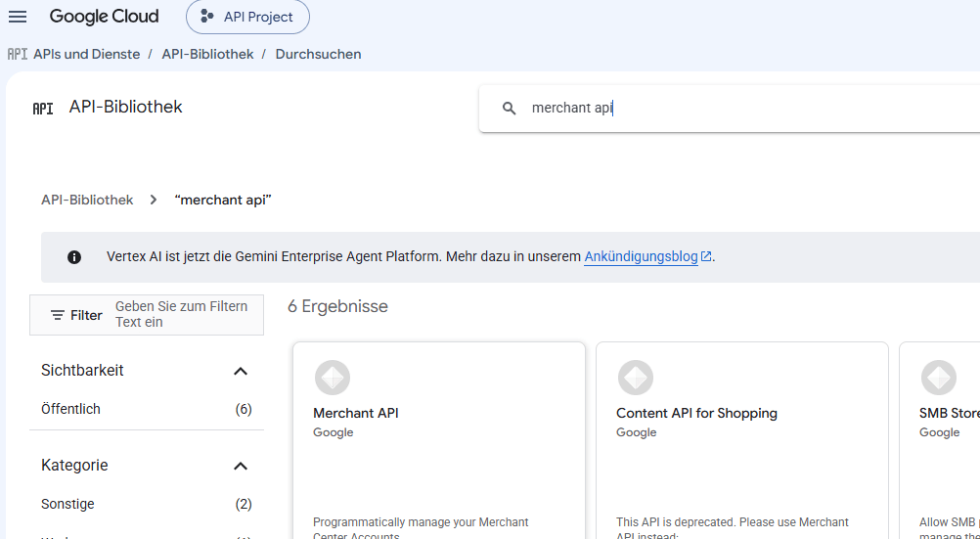The height and width of the screenshot is (539, 980).
Task: Click the Google Cloud logo
Action: pyautogui.click(x=105, y=17)
